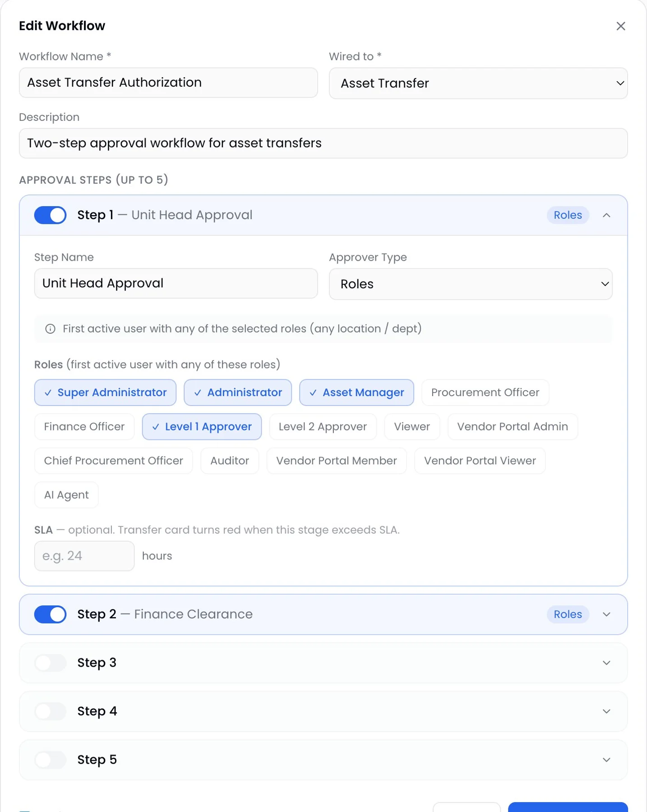Viewport: 647px width, 812px height.
Task: Click the Roles badge on Step 2 header
Action: pos(568,614)
